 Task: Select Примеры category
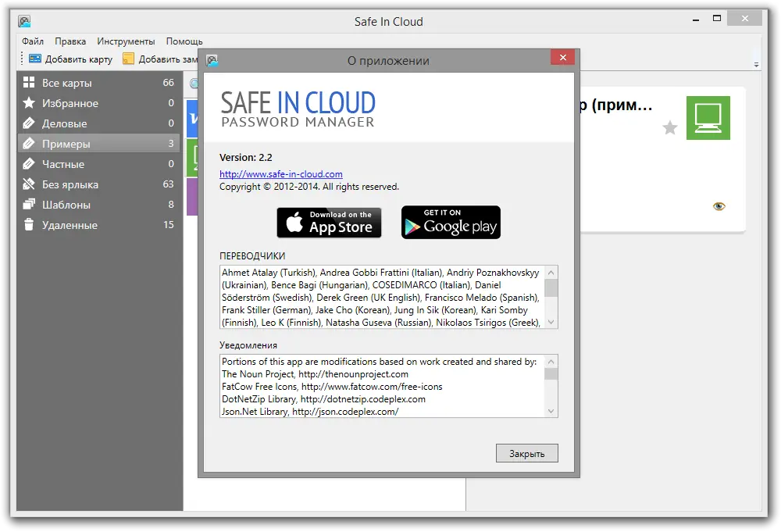(100, 144)
